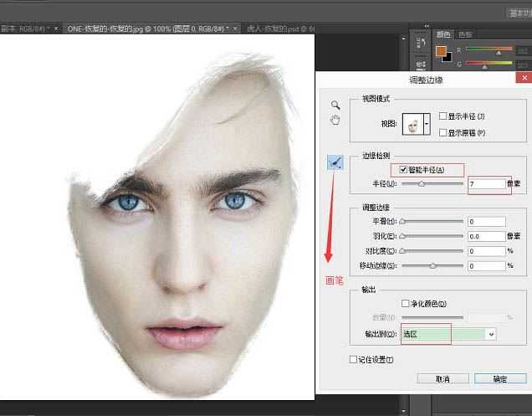The width and height of the screenshot is (532, 416).
Task: Enable the 显示半径 (J) checkbox
Action: (443, 116)
